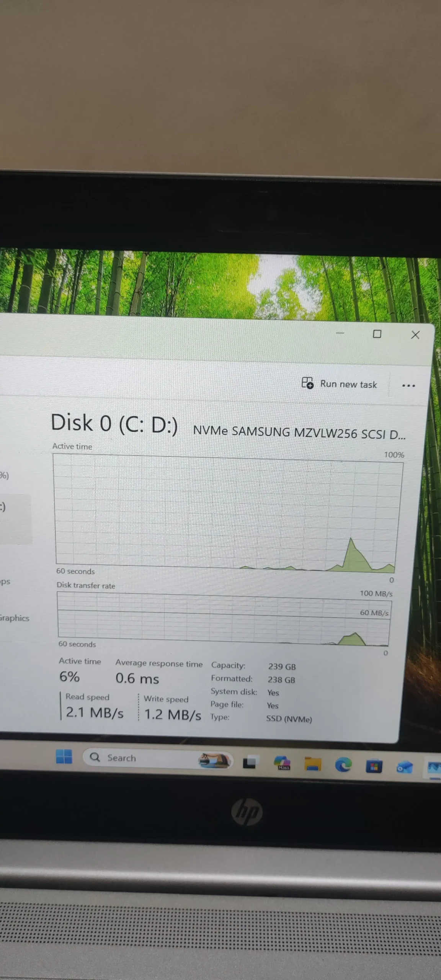Select the Graphics GPU entry in sidebar
Viewport: 441px width, 980px height.
coord(15,618)
